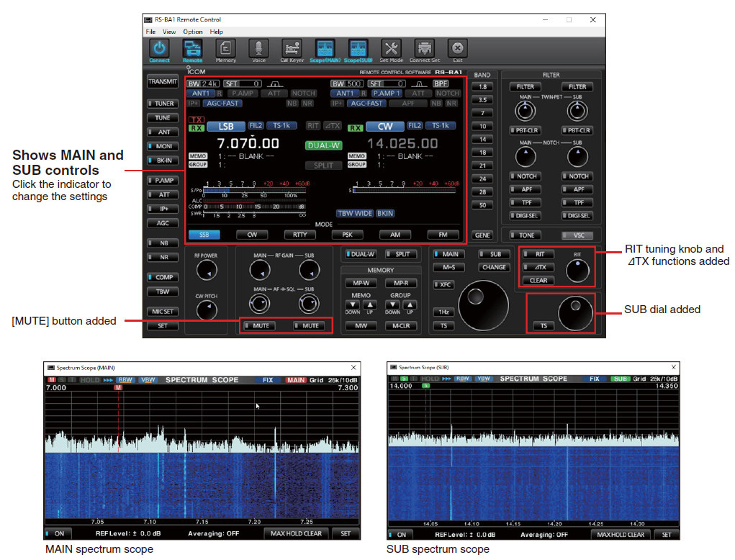Toggle the ΔTX button
The image size is (735, 560).
[538, 267]
